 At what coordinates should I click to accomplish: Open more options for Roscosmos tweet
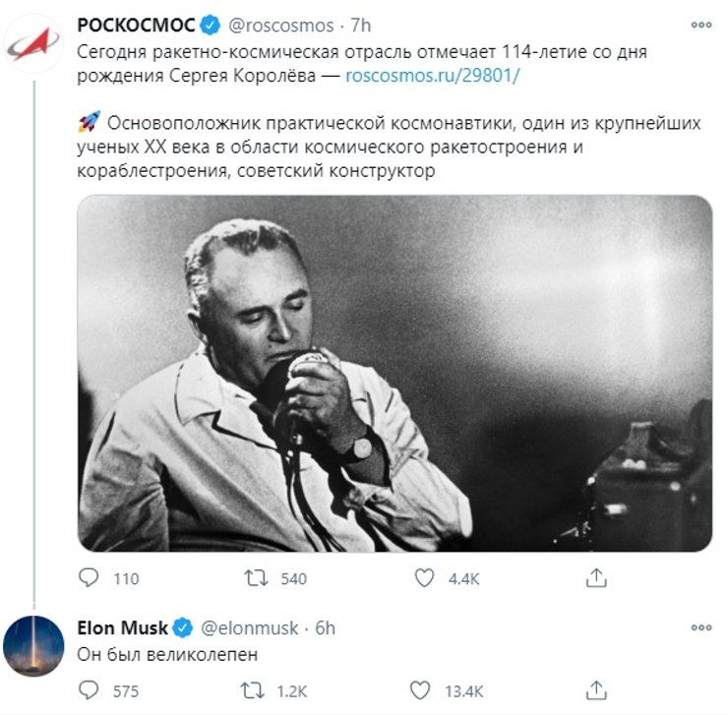[x=701, y=22]
